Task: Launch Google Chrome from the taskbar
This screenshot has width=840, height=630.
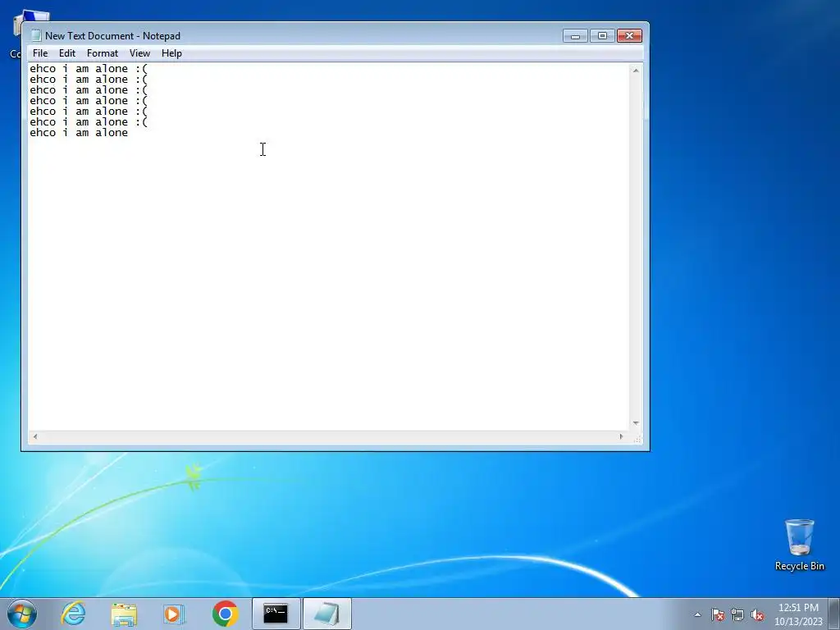Action: [x=225, y=614]
